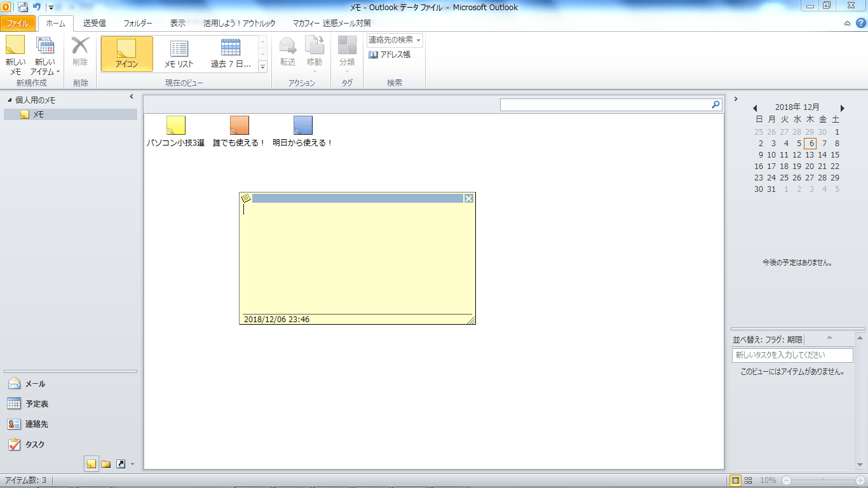Click the 転送 forward icon
868x488 pixels.
tap(288, 52)
